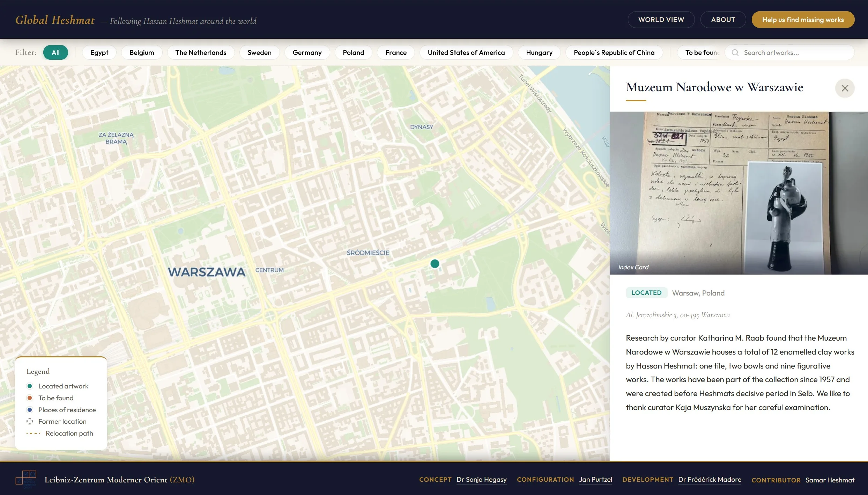The height and width of the screenshot is (495, 868).
Task: Click the teal located artwork map marker
Action: tap(435, 264)
